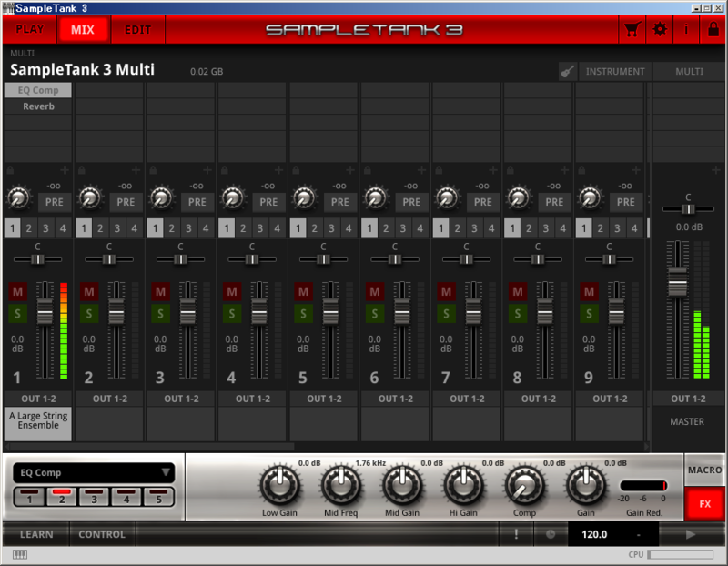728x566 pixels.
Task: Click the clock sync icon in bottom bar
Action: pyautogui.click(x=551, y=534)
